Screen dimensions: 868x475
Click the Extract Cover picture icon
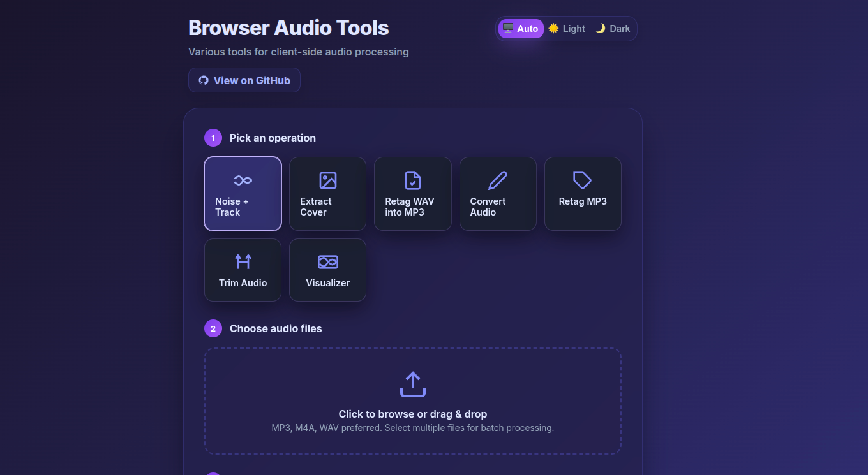click(327, 180)
